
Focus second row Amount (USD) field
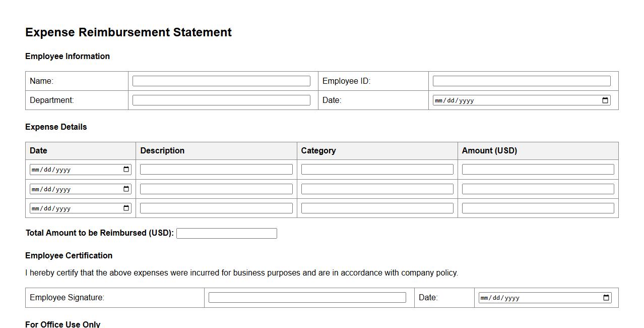tap(538, 189)
